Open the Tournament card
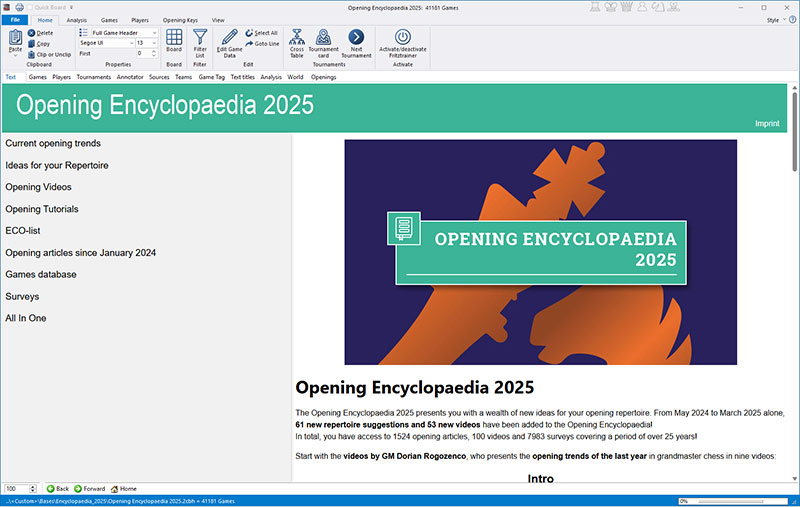Screen dimensions: 800x507 [x=323, y=40]
